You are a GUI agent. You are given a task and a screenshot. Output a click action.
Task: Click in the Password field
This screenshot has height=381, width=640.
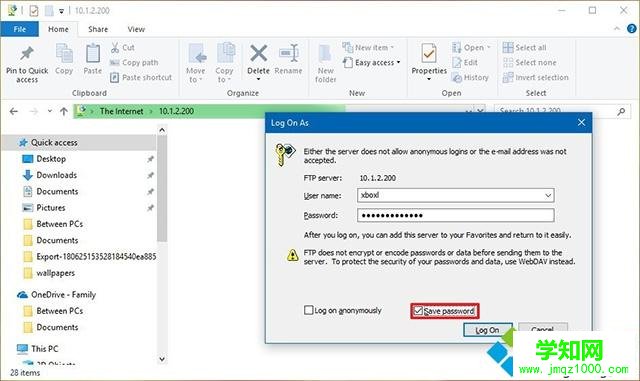click(456, 215)
